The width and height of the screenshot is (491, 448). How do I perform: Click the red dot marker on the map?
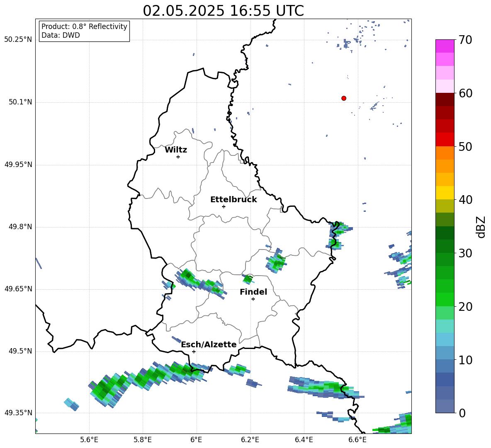pos(344,98)
